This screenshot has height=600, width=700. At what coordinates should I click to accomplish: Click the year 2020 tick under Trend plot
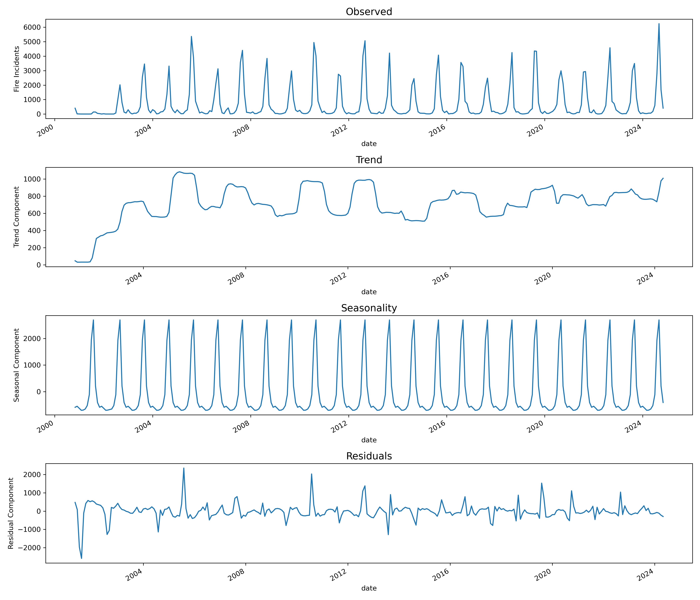tap(543, 279)
